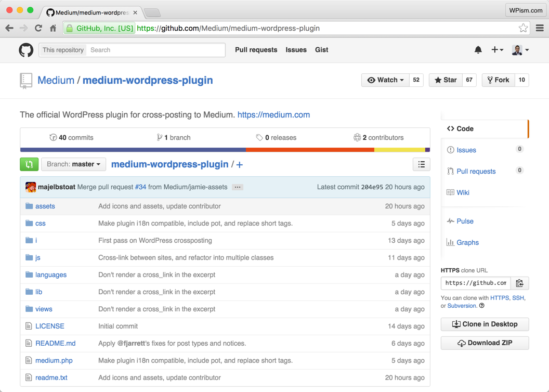Screen dimensions: 549x392
Task: Open the Graphs tab
Action: [463, 243]
